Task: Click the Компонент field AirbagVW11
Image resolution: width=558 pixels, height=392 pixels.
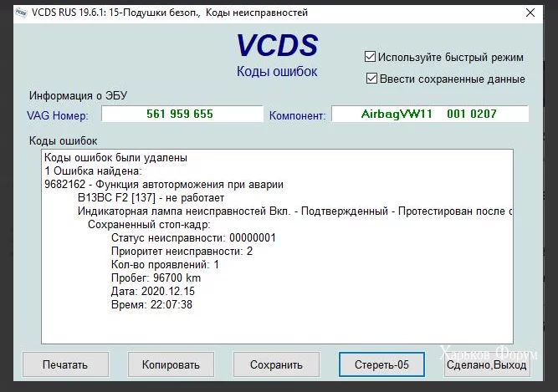Action: 430,114
